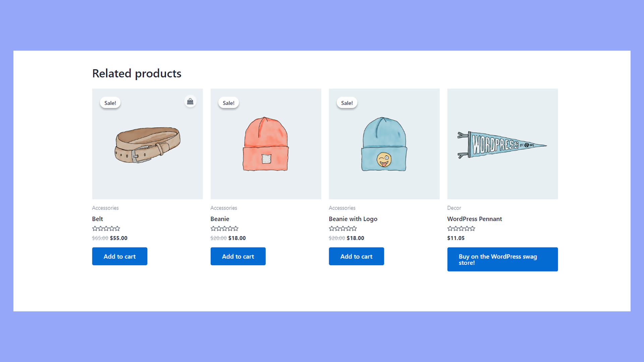Click the Sale! badge on the Belt
Viewport: 644px width, 362px height.
tap(110, 103)
